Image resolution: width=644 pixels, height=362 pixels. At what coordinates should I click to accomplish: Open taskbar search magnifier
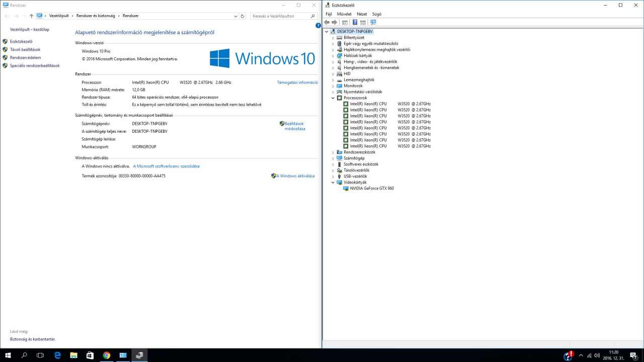tap(24, 355)
